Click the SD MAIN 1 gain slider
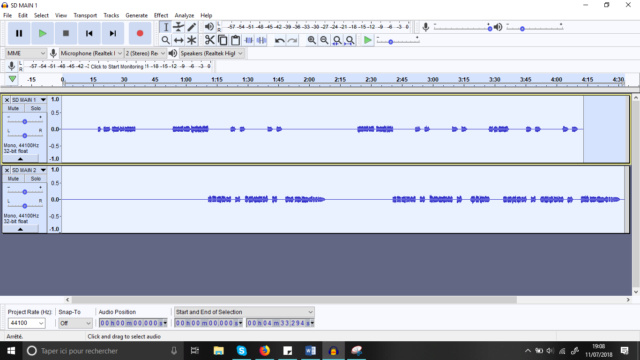The height and width of the screenshot is (360, 640). (x=24, y=121)
